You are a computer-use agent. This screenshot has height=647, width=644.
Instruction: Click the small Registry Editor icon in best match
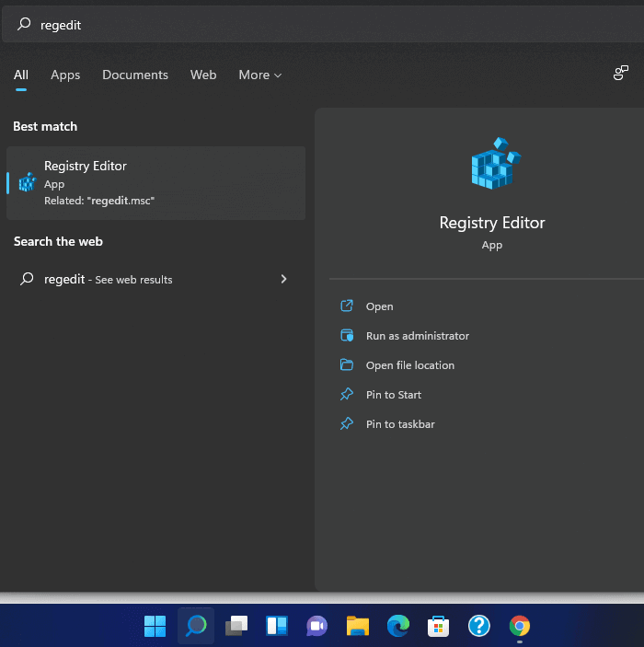pos(28,182)
